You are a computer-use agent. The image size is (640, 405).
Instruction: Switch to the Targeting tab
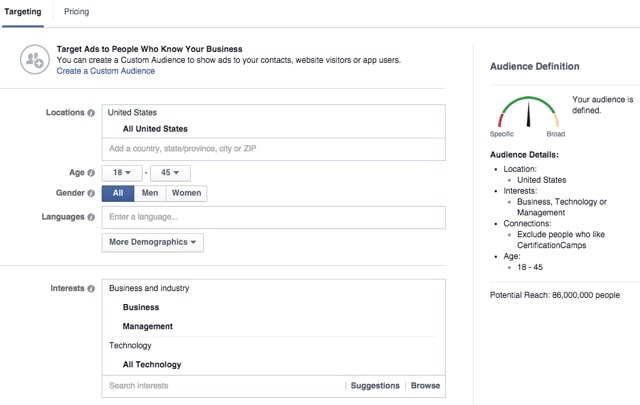21,12
